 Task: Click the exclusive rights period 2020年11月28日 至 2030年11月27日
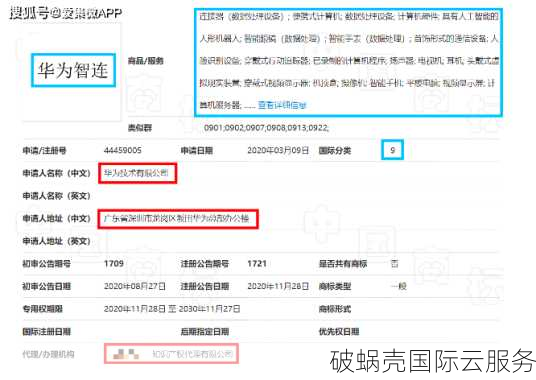coord(172,309)
